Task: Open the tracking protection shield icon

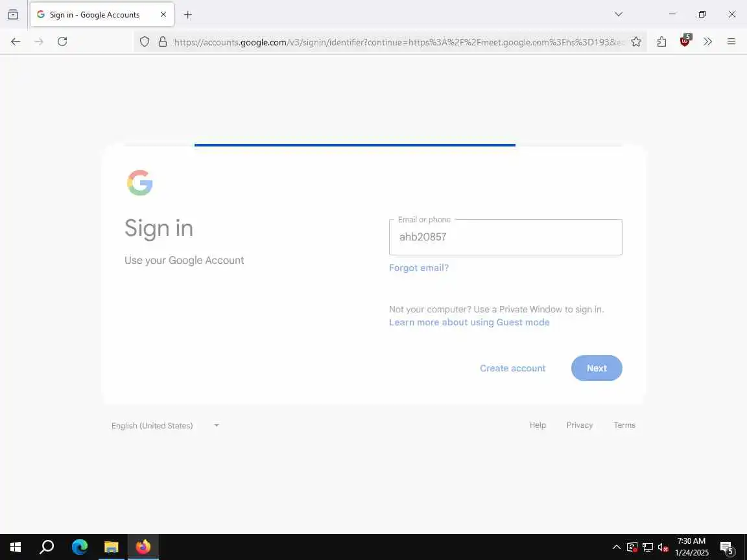Action: tap(145, 42)
